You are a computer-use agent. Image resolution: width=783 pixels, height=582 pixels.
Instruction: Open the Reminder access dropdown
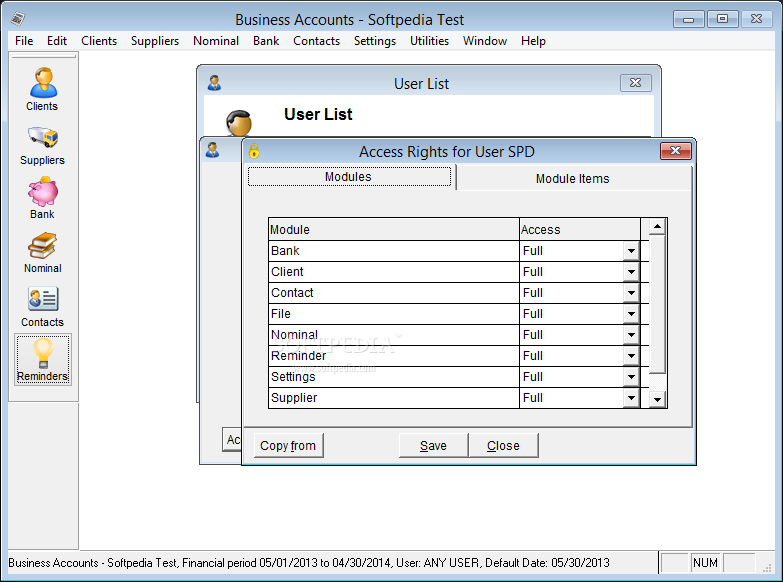631,356
